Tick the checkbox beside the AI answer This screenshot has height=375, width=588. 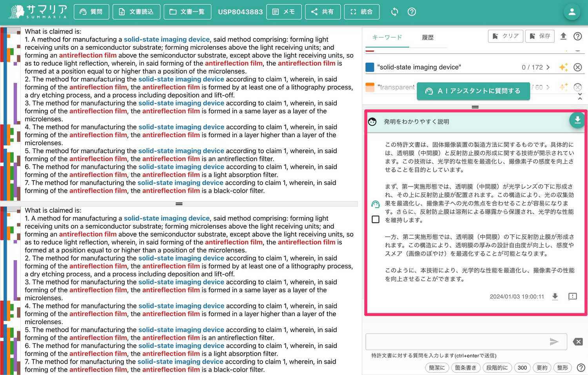click(376, 219)
